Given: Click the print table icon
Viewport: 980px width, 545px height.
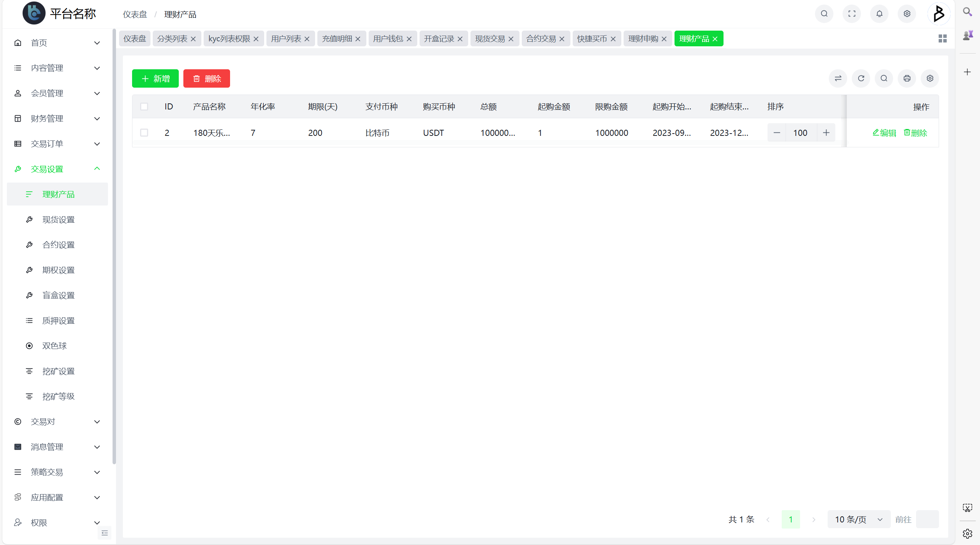Looking at the screenshot, I should click(x=907, y=78).
